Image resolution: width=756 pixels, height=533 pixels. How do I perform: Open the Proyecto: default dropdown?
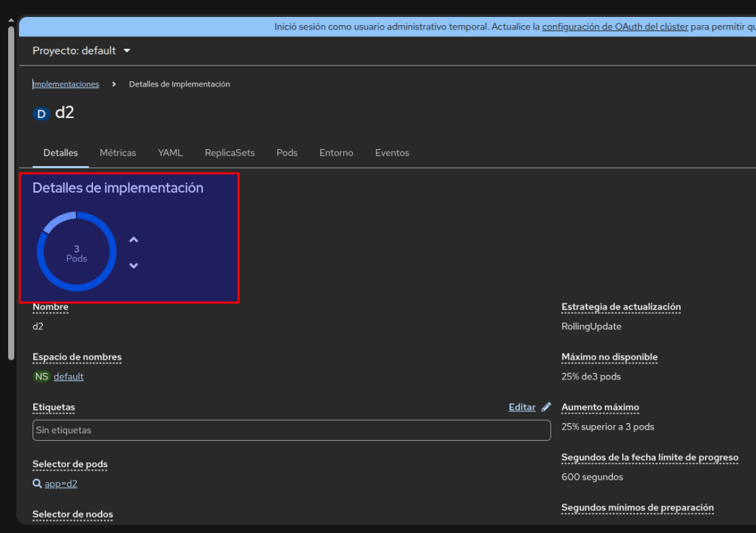81,51
